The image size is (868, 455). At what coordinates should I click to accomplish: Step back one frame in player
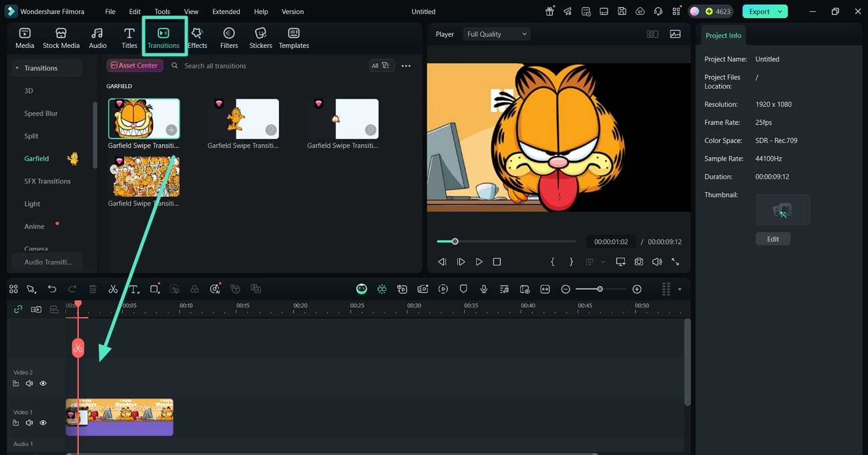click(442, 262)
